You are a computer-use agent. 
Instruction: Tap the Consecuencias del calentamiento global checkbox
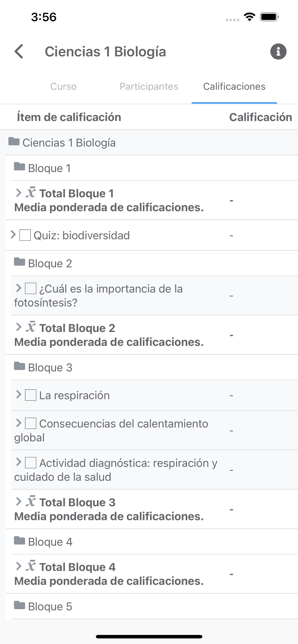(31, 423)
